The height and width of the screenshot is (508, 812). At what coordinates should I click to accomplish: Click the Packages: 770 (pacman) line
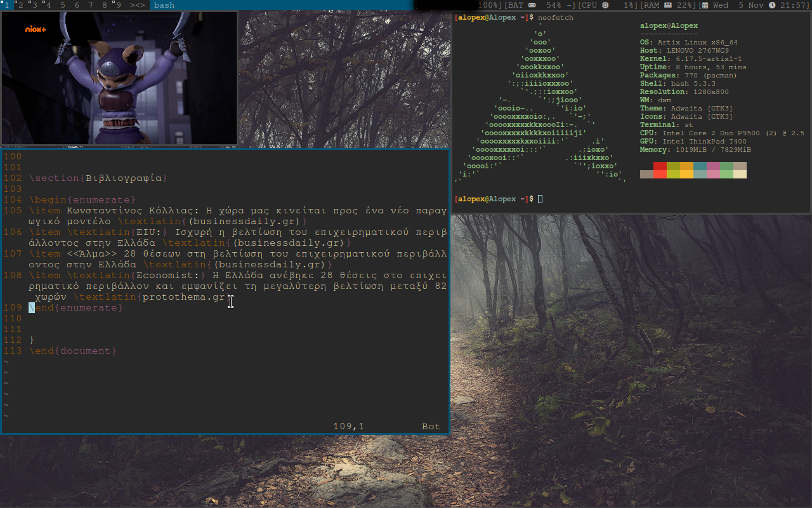[688, 76]
